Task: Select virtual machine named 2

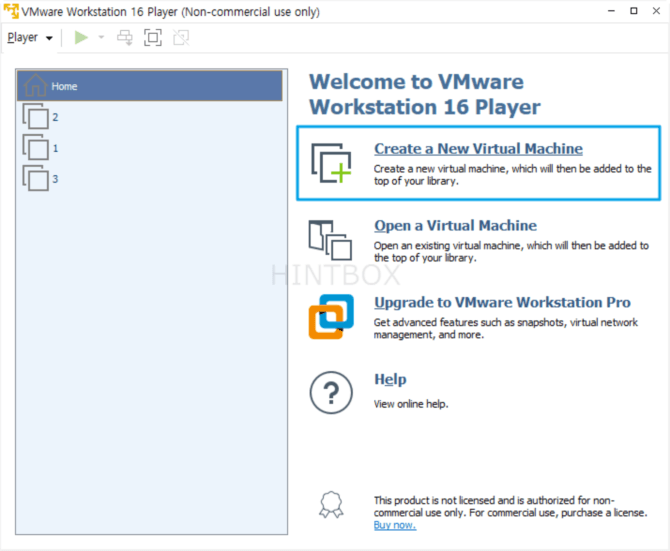Action: click(x=150, y=117)
